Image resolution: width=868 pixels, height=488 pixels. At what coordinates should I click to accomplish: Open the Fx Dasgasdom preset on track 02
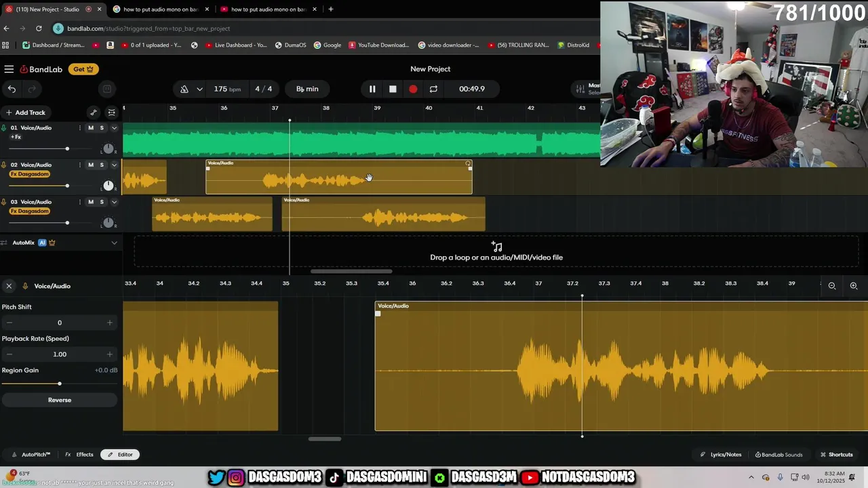[30, 174]
